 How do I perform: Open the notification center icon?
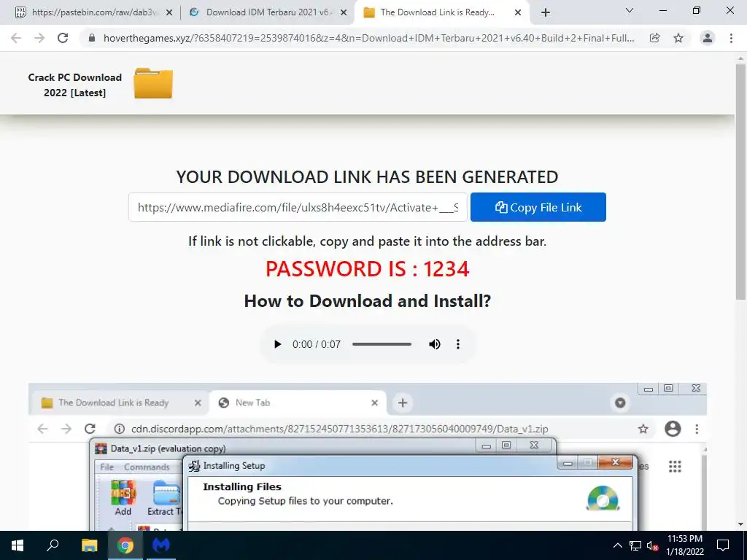pyautogui.click(x=723, y=545)
